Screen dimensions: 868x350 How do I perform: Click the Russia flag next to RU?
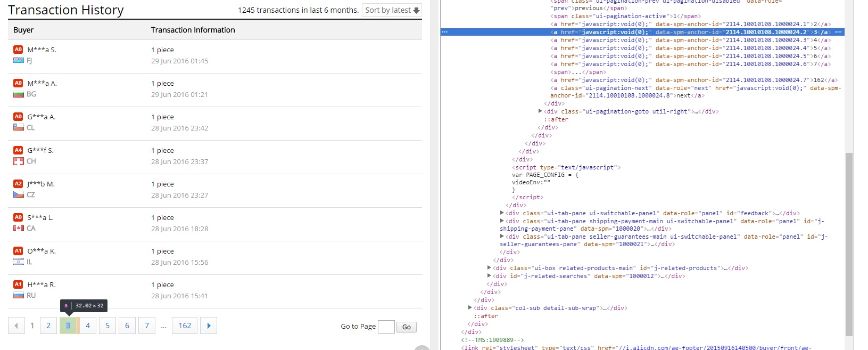(x=19, y=295)
